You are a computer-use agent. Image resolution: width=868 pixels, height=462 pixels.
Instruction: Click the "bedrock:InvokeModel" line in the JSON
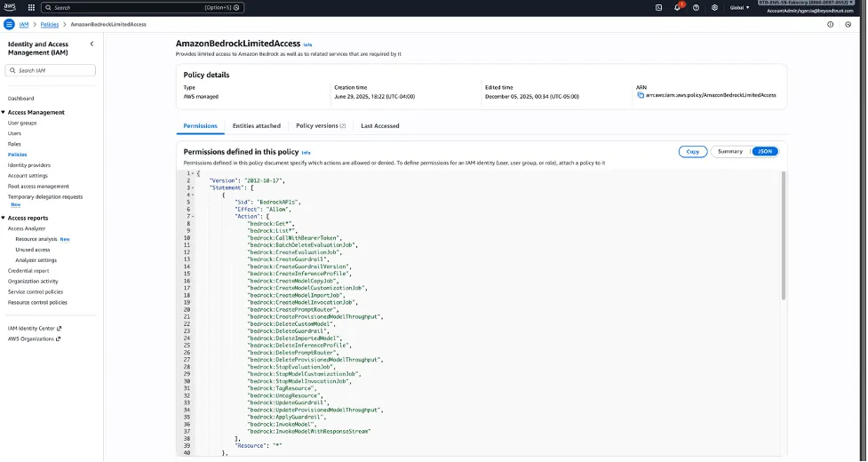pos(283,425)
